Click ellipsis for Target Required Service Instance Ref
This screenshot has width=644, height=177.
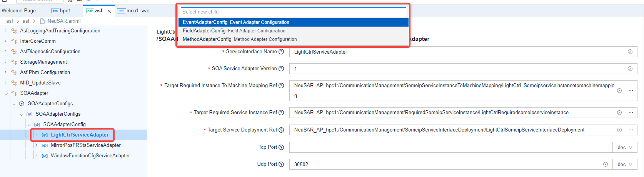click(x=631, y=113)
